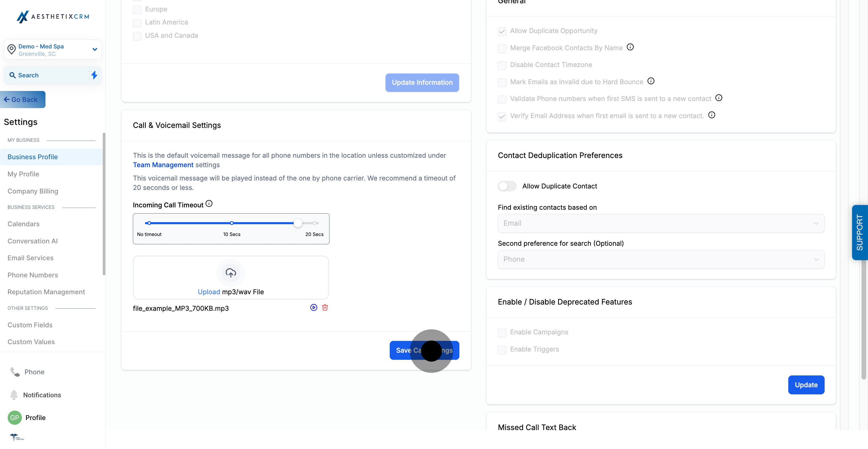Expand the Demo - Med Spa location dropdown
Screen dimensions: 868x449
pyautogui.click(x=95, y=50)
